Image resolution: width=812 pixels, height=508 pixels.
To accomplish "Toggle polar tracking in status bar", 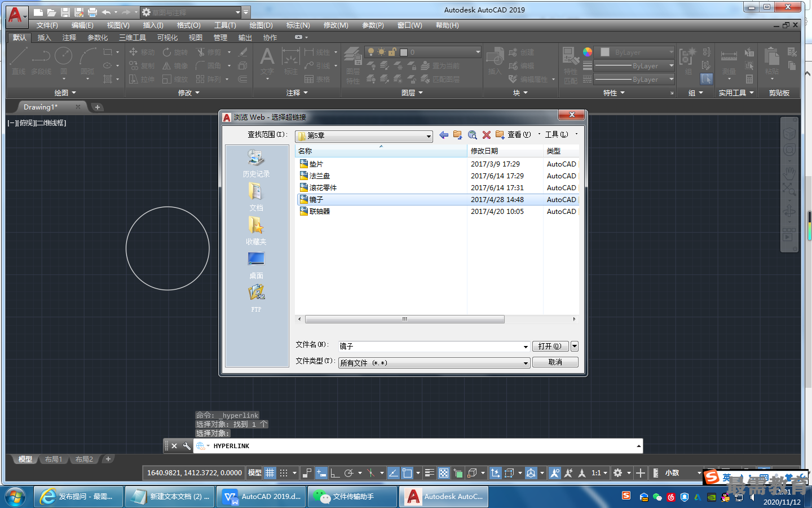I will (349, 473).
